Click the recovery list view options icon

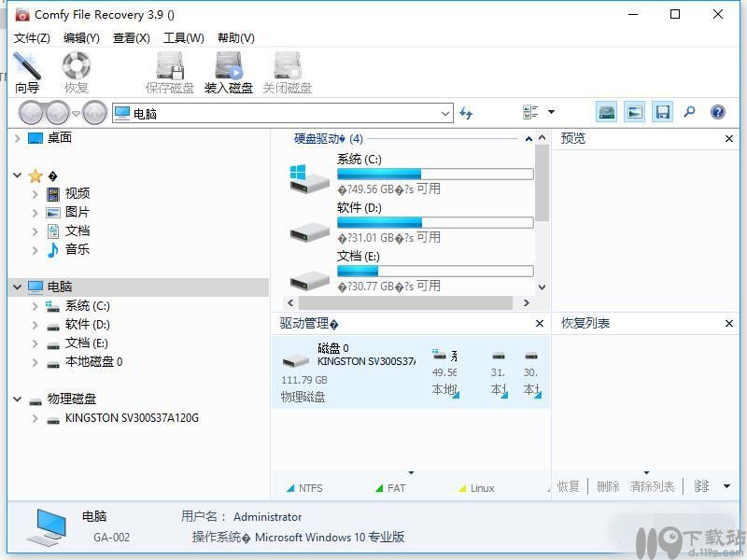point(701,486)
